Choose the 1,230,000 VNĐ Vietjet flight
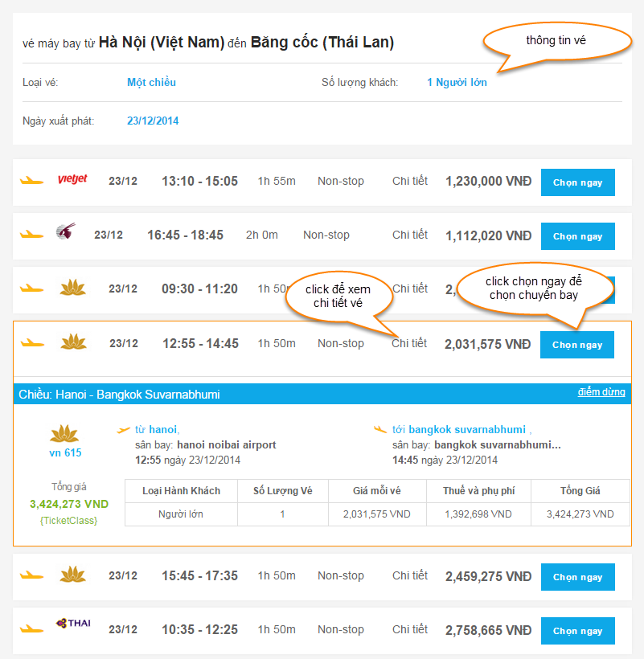The image size is (644, 659). 577,182
